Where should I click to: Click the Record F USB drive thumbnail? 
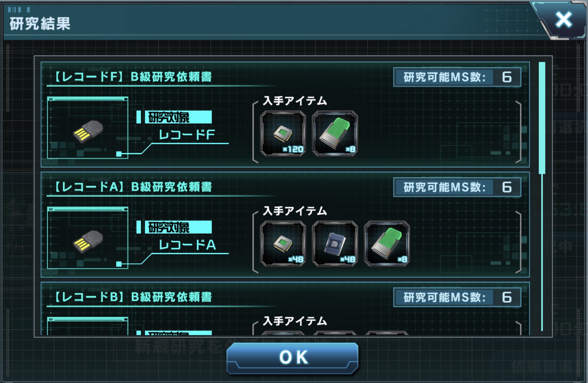88,128
